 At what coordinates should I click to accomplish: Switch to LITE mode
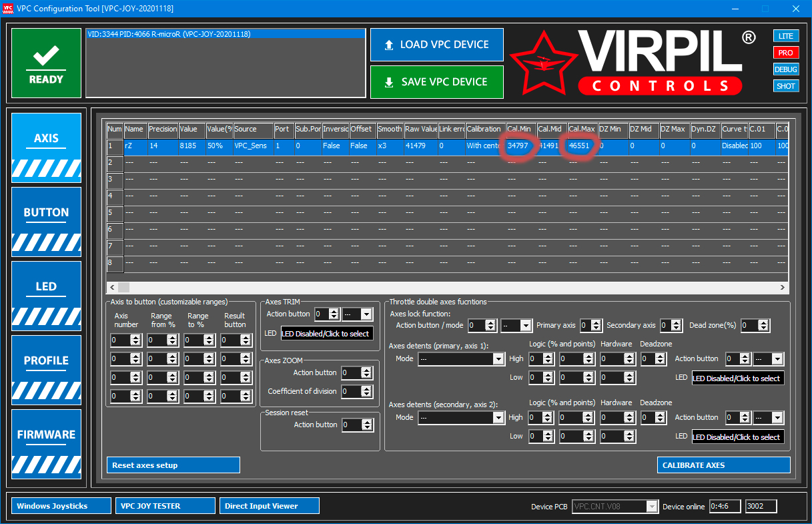click(x=786, y=36)
